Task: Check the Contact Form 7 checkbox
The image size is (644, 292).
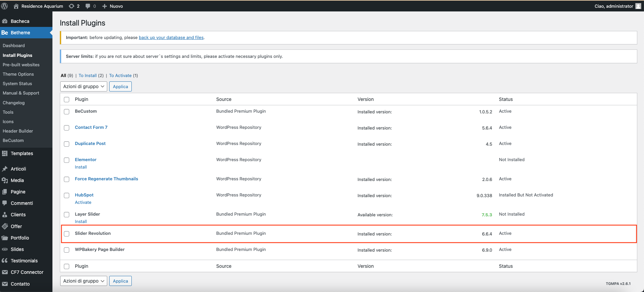Action: (x=67, y=128)
